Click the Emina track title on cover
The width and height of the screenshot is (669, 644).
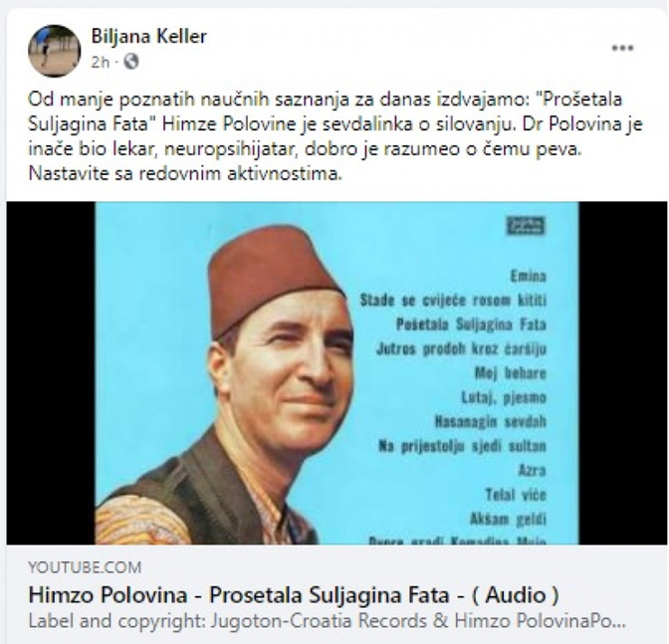pos(529,276)
